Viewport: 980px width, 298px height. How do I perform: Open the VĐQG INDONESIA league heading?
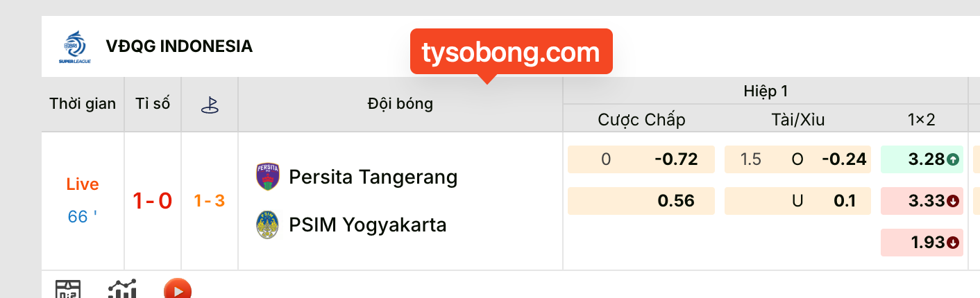[179, 46]
